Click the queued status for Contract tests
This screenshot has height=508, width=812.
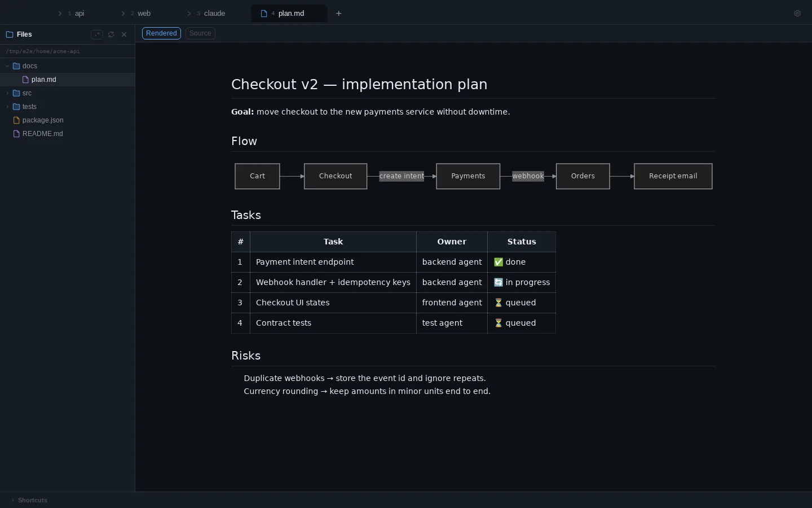[x=522, y=323]
